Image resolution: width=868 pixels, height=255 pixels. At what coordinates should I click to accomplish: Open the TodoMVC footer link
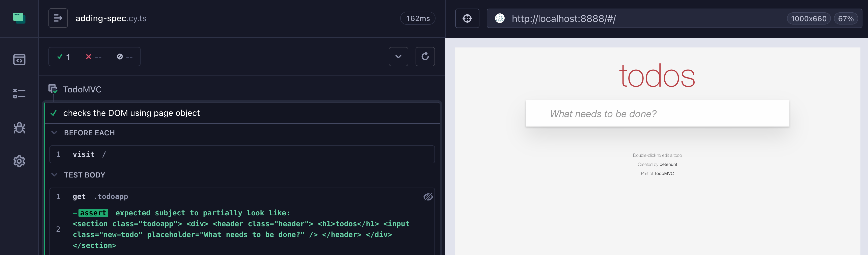point(664,173)
